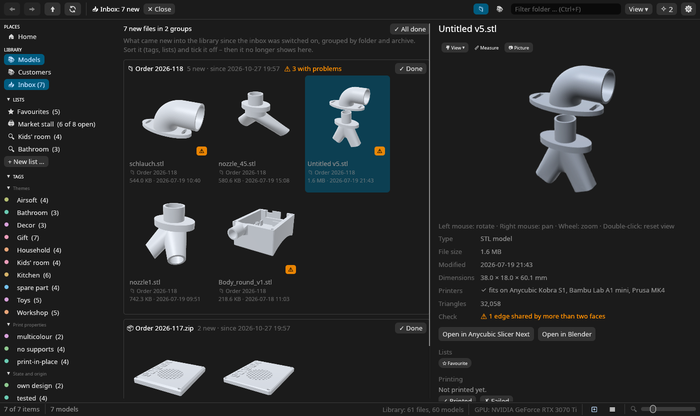The height and width of the screenshot is (416, 700).
Task: Filter by the Household tag
Action: (x=39, y=250)
